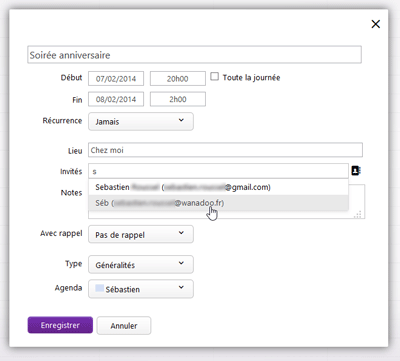Image resolution: width=400 pixels, height=361 pixels.
Task: Select the Sebastien gmail.com suggestion
Action: click(218, 187)
